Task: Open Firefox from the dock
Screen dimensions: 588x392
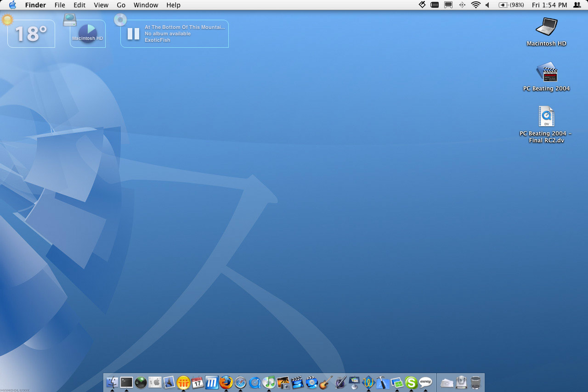Action: click(x=226, y=382)
